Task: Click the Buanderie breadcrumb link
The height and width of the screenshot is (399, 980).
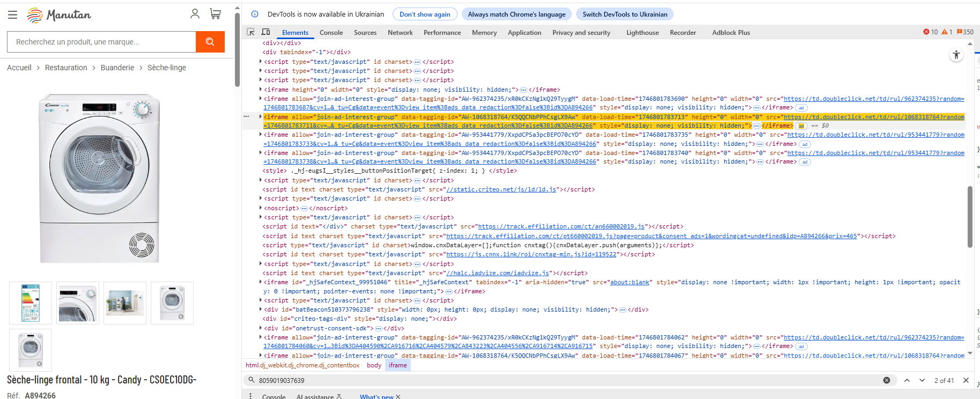Action: [x=117, y=68]
